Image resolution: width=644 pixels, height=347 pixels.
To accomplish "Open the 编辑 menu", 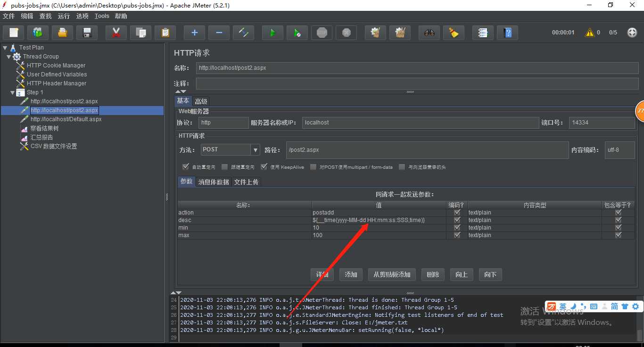I will click(27, 16).
